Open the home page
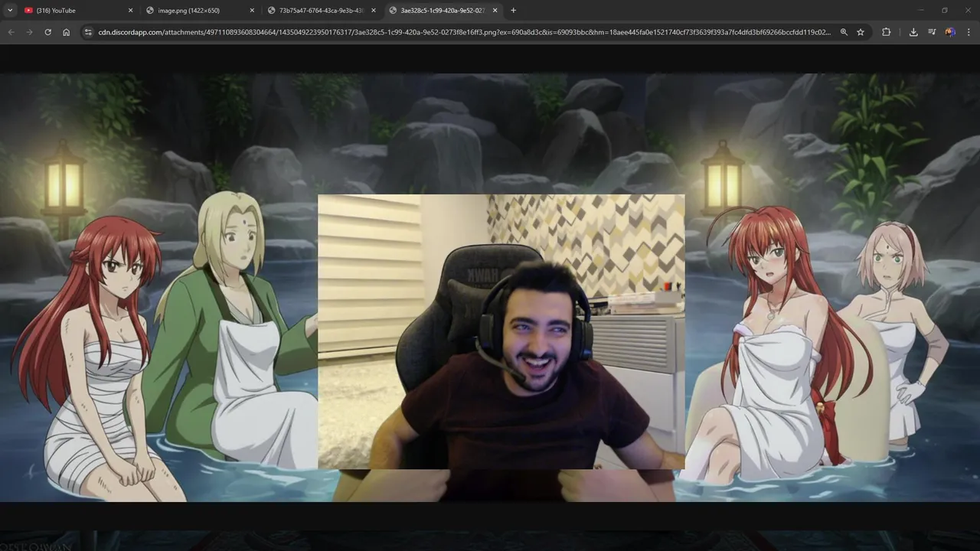The image size is (980, 551). point(67,32)
